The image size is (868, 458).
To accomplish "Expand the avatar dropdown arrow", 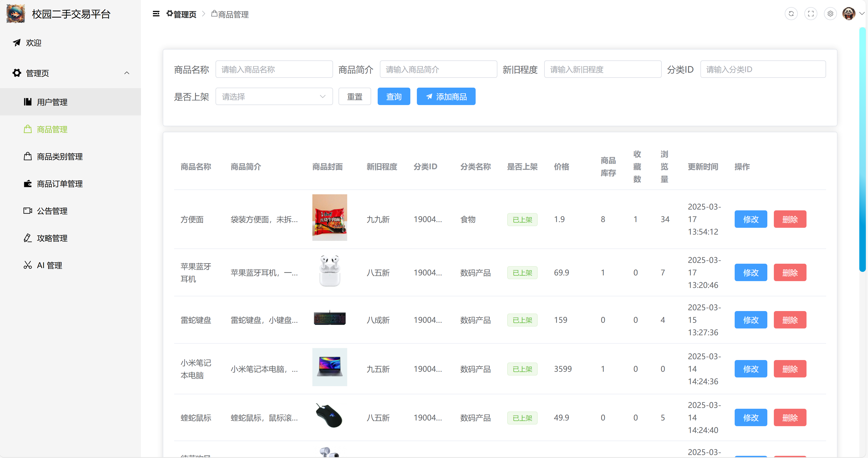I will click(861, 14).
